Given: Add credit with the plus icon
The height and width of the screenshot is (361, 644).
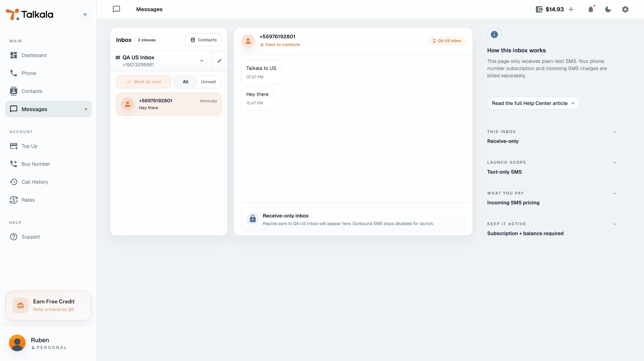Looking at the screenshot, I should coord(571,9).
